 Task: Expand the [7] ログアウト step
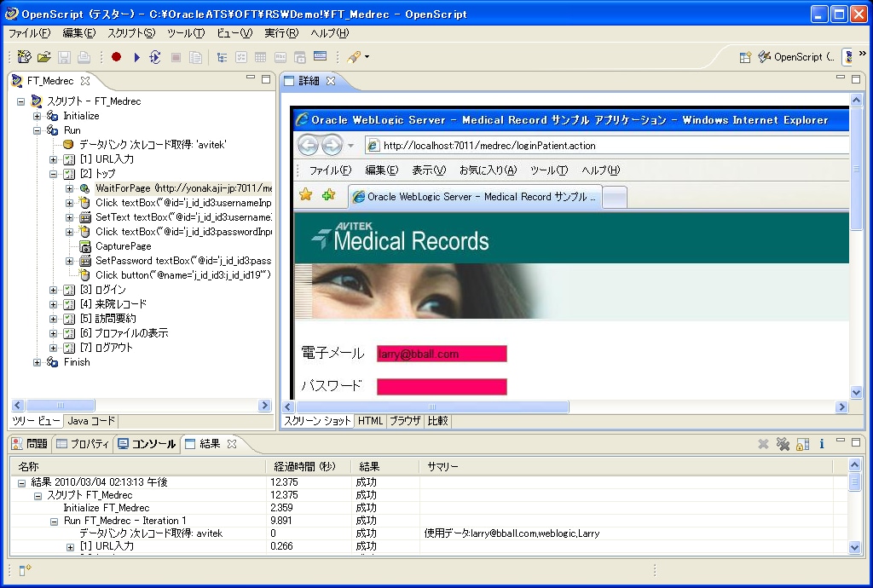coord(54,347)
